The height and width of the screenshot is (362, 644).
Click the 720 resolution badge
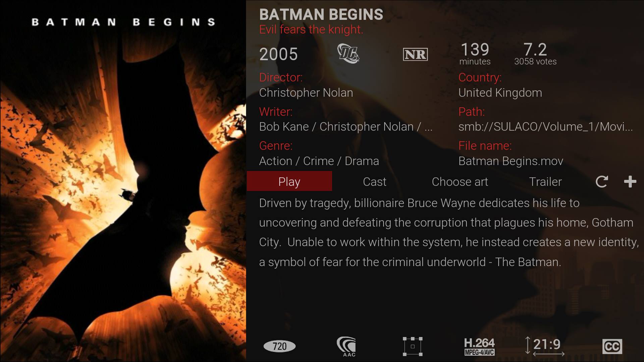pyautogui.click(x=279, y=346)
